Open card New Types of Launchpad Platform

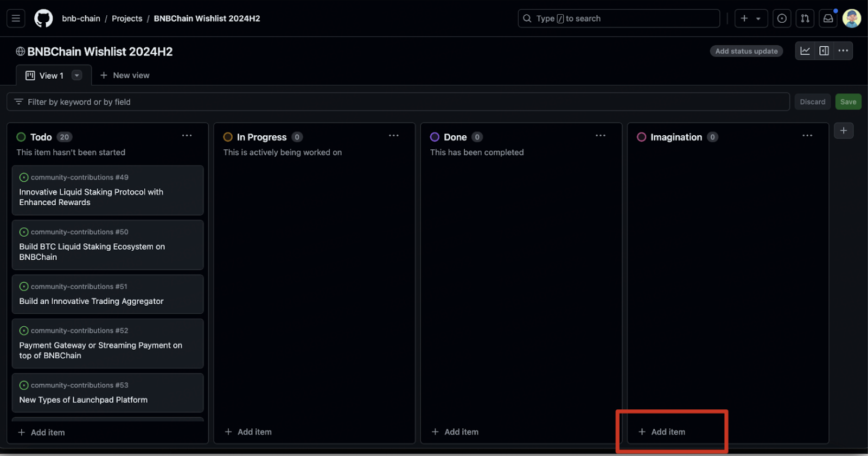[x=83, y=400]
